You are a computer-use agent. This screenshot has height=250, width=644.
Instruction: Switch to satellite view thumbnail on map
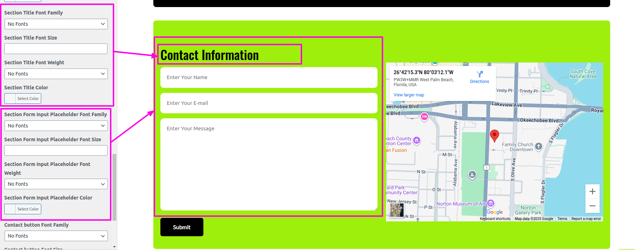397,210
